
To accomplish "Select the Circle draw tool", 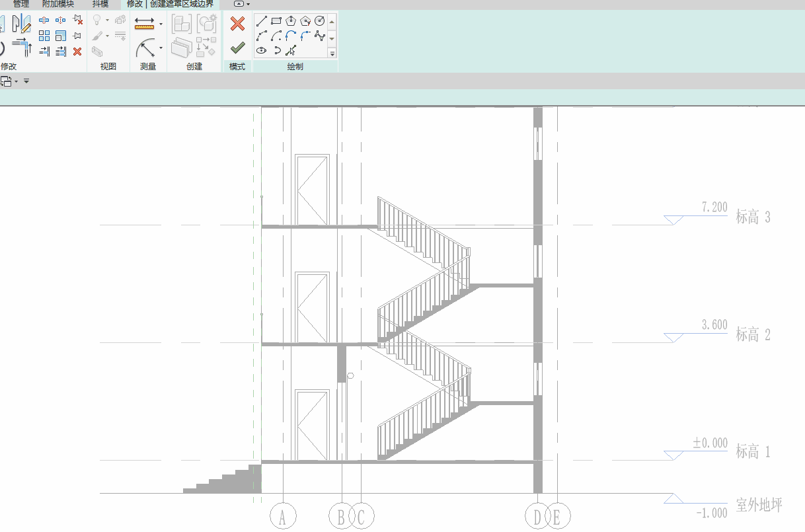I will 320,20.
